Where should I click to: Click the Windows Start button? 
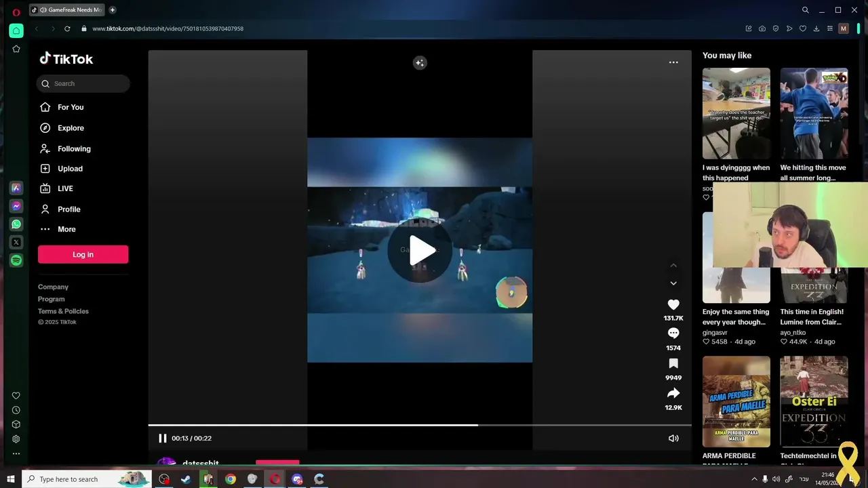pyautogui.click(x=10, y=479)
